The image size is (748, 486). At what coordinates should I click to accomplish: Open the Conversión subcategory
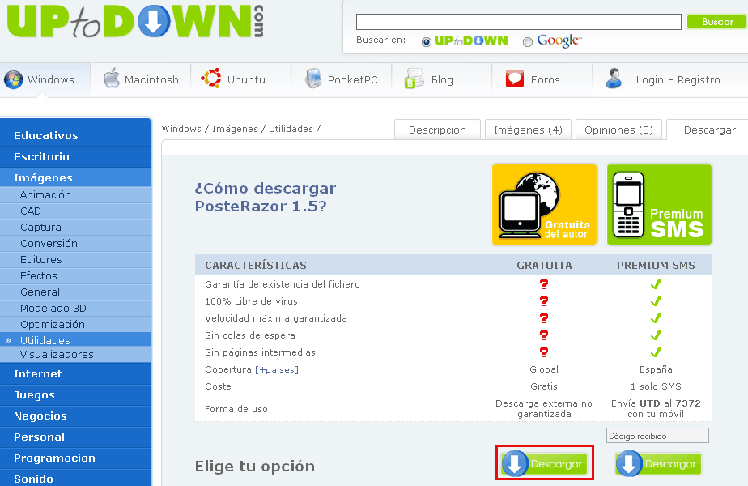(x=75, y=243)
